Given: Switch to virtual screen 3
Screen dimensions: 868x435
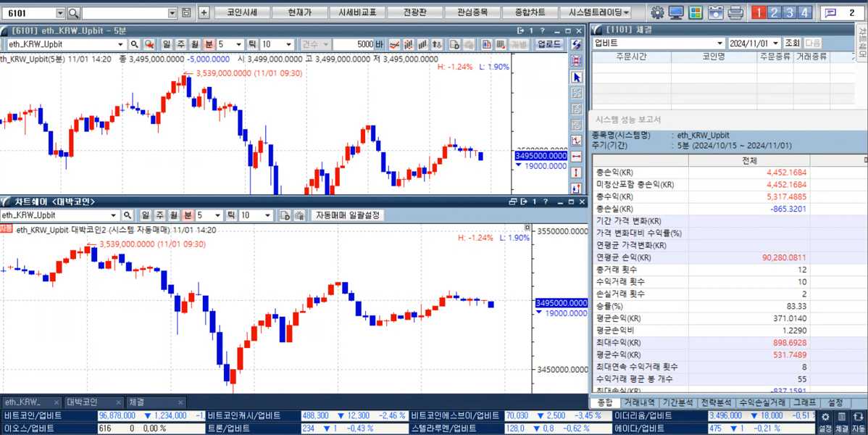Looking at the screenshot, I should 789,13.
